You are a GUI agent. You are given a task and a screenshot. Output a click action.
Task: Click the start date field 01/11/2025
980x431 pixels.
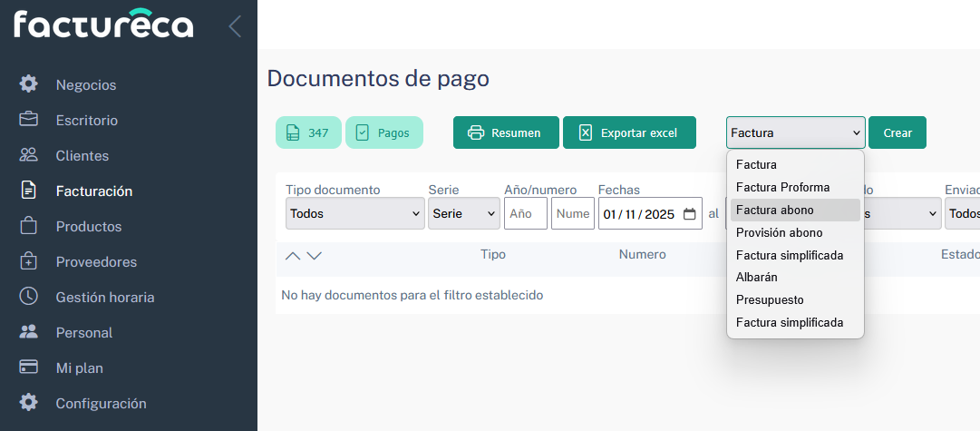click(x=650, y=213)
